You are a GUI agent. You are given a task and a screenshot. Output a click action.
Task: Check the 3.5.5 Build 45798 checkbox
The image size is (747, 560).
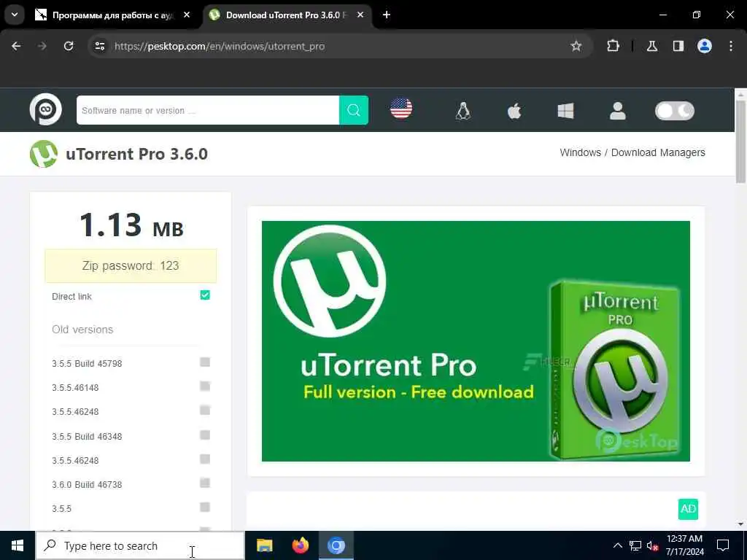click(x=205, y=362)
